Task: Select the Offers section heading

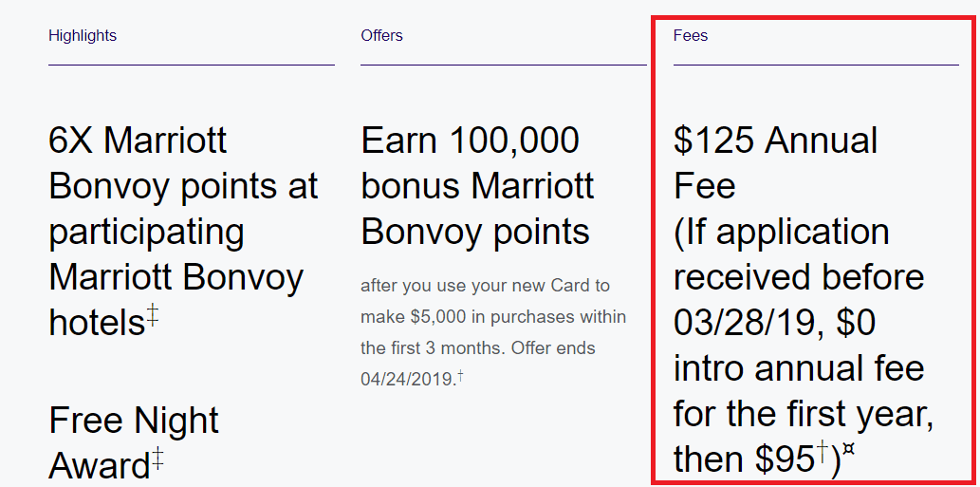Action: 381,36
